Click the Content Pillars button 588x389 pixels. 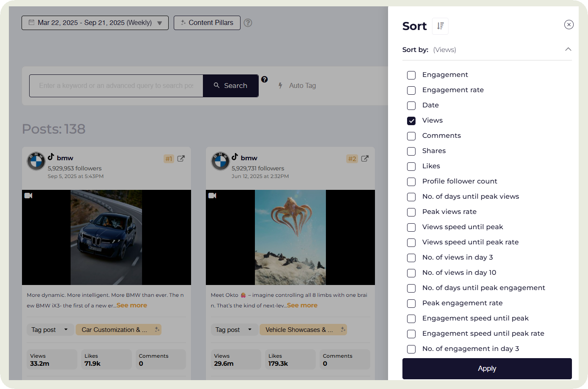pyautogui.click(x=207, y=23)
